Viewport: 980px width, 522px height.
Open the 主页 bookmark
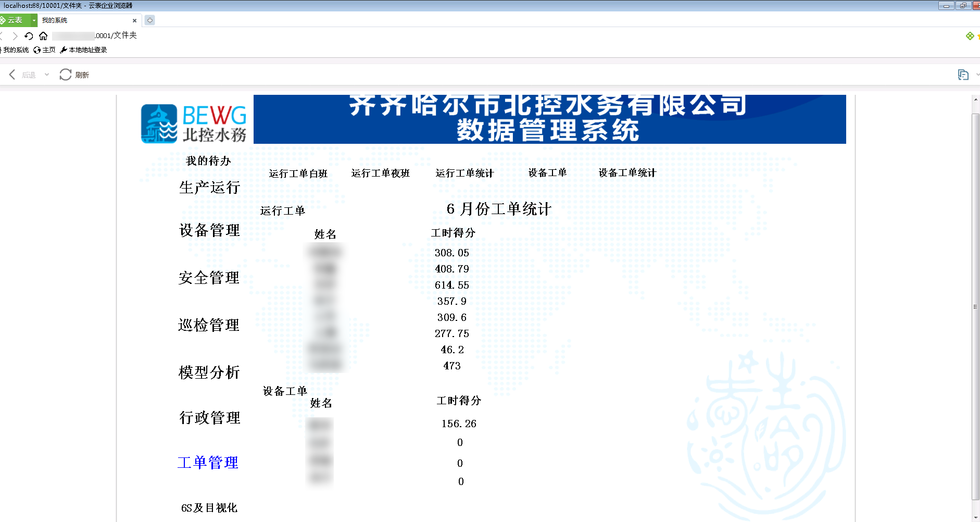point(44,50)
